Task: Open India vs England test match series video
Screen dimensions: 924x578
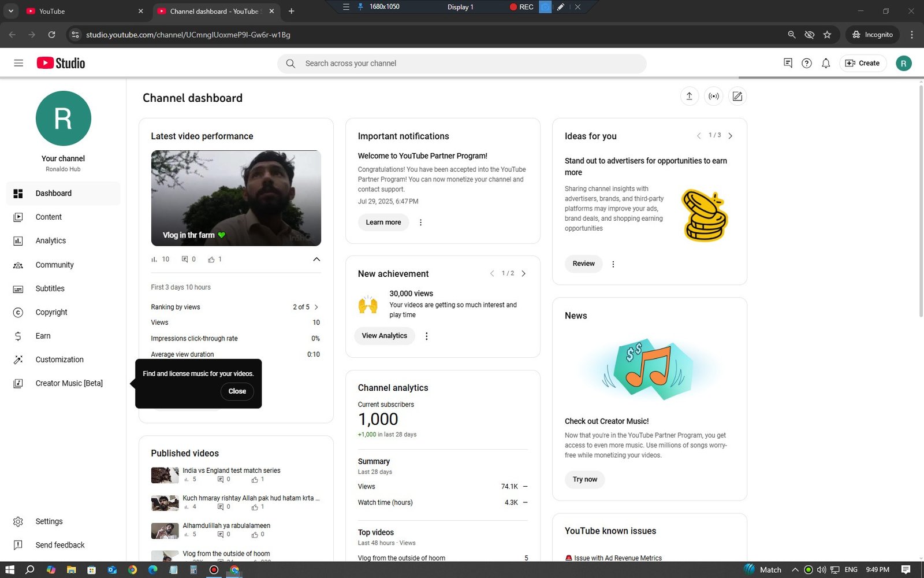Action: tap(232, 470)
